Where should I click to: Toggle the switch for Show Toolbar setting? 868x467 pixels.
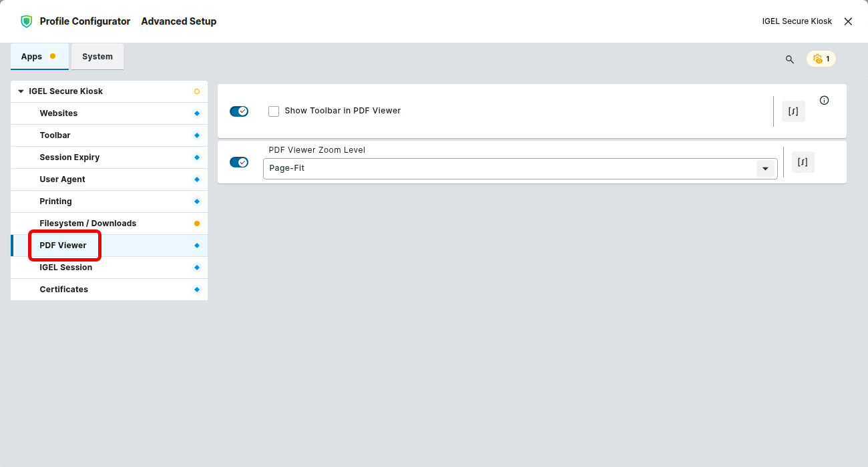[x=239, y=111]
